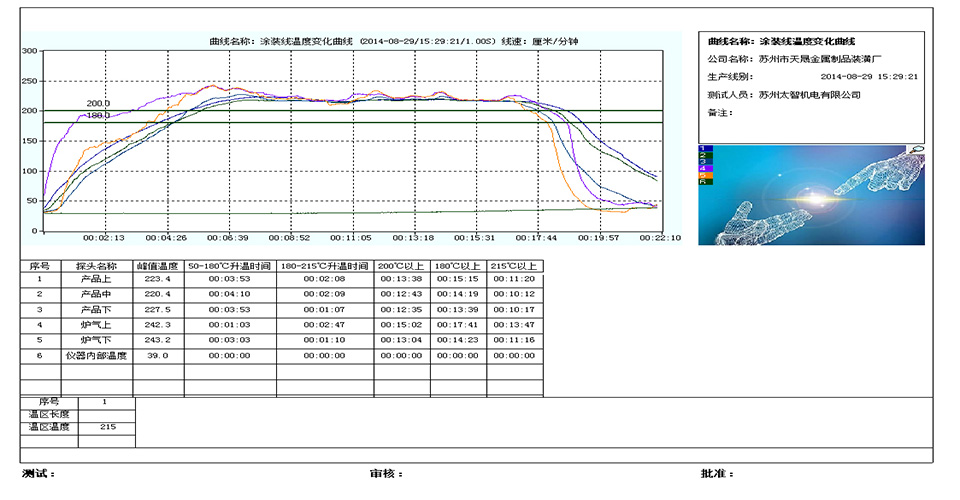Click the 180-215℃升温时间 column header
This screenshot has height=500, width=960.
pos(324,266)
